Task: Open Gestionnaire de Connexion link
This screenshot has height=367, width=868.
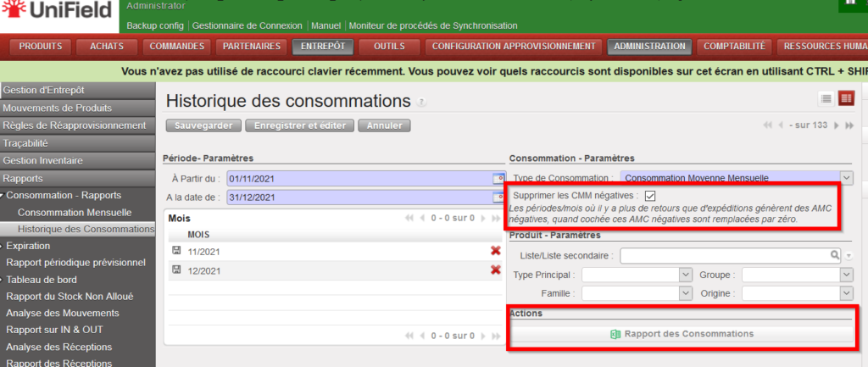Action: [x=247, y=25]
